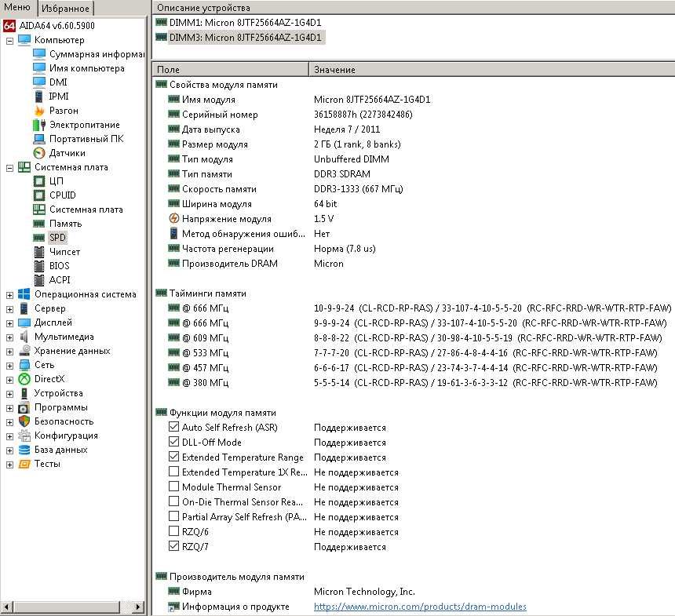The height and width of the screenshot is (616, 675).
Task: Select the Системная плата child item
Action: coord(86,210)
